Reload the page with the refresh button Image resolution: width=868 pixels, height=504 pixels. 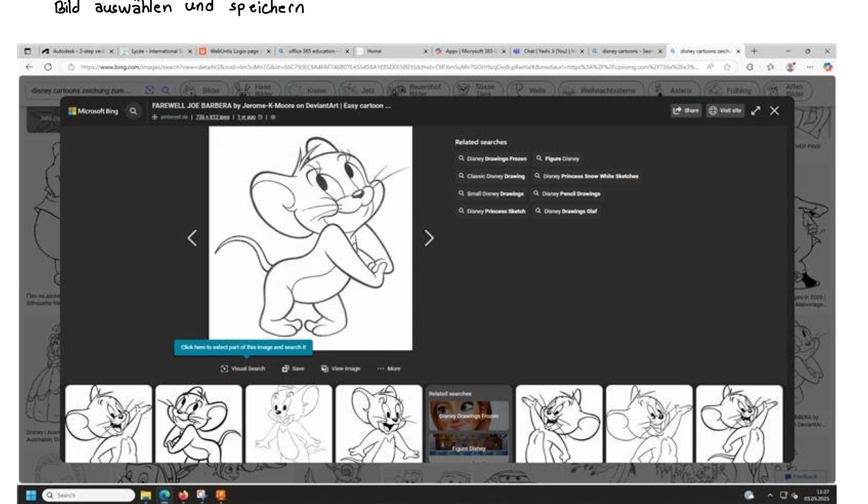coord(48,67)
